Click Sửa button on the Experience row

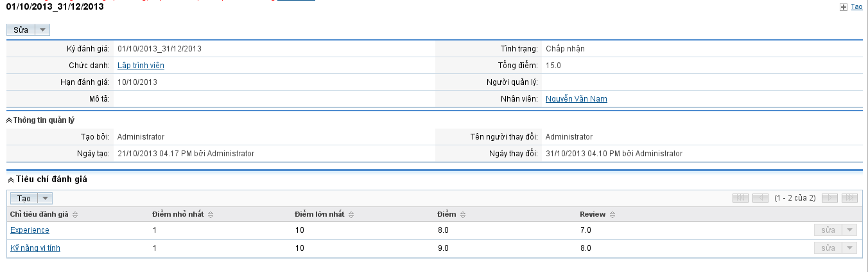click(828, 230)
